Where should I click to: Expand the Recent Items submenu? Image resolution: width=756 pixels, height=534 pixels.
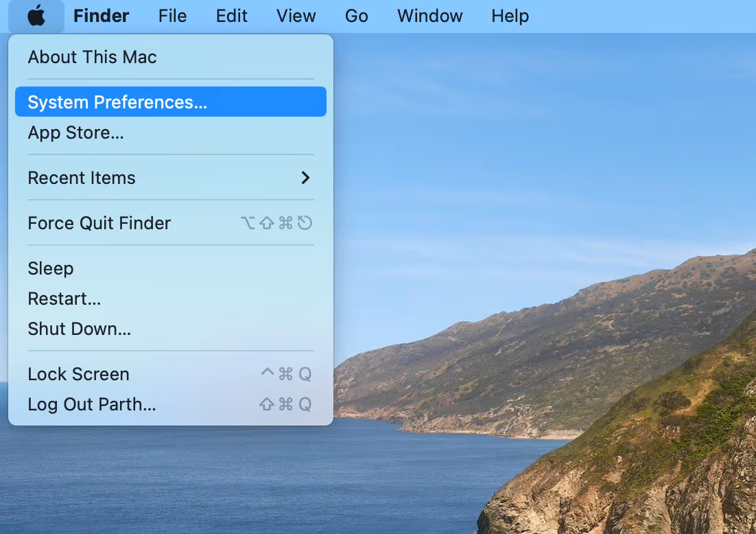171,178
